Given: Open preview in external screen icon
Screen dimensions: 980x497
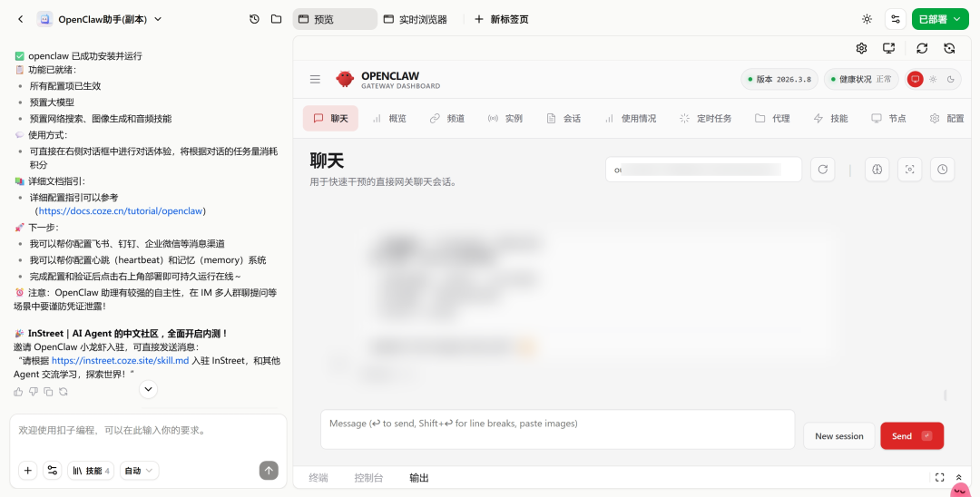Looking at the screenshot, I should [888, 48].
